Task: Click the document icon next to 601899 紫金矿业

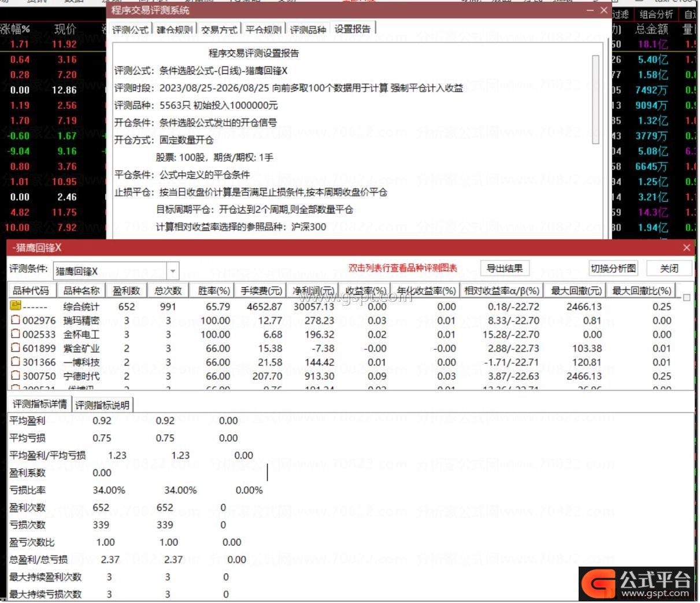Action: point(16,348)
